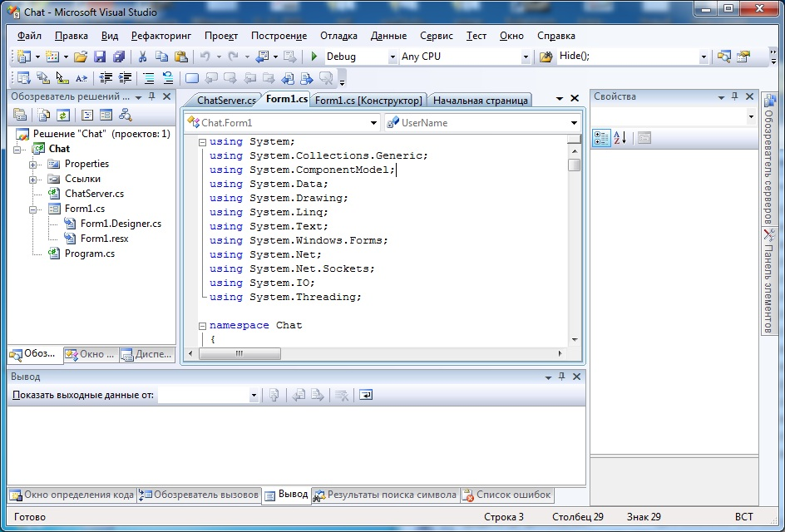Viewport: 785px width, 532px height.
Task: Toggle Alphabetical sort in Properties panel
Action: point(620,138)
